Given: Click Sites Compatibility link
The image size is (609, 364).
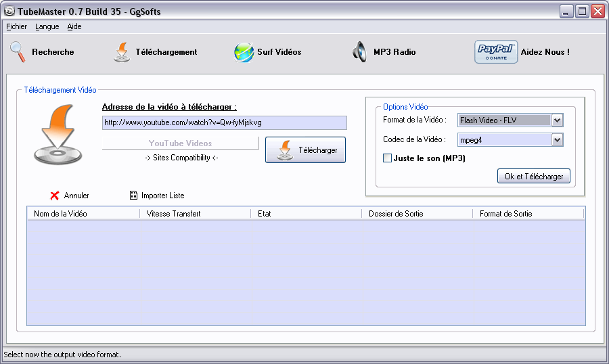Looking at the screenshot, I should click(x=181, y=158).
